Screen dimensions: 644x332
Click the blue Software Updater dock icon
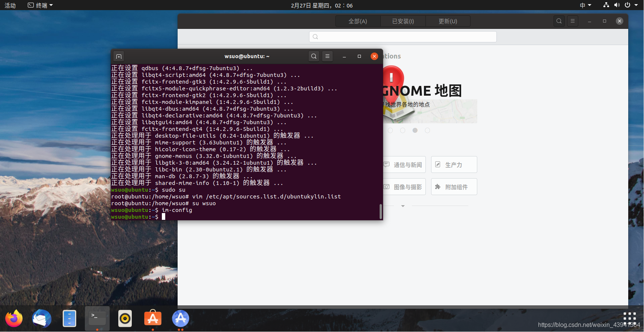(x=181, y=318)
